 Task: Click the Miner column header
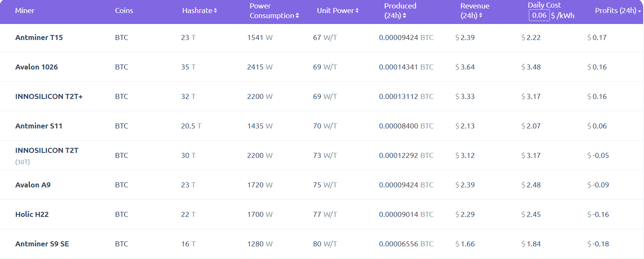[25, 11]
